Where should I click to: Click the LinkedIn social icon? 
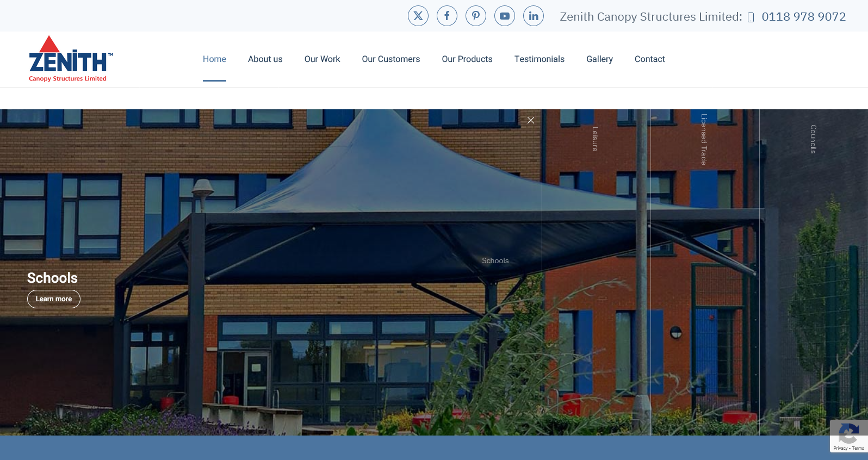point(533,16)
